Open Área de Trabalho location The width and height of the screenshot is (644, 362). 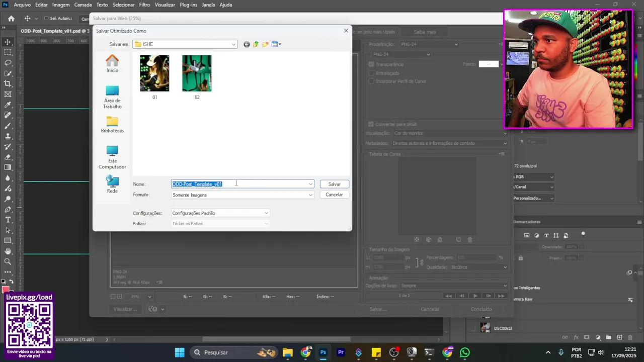point(112,97)
